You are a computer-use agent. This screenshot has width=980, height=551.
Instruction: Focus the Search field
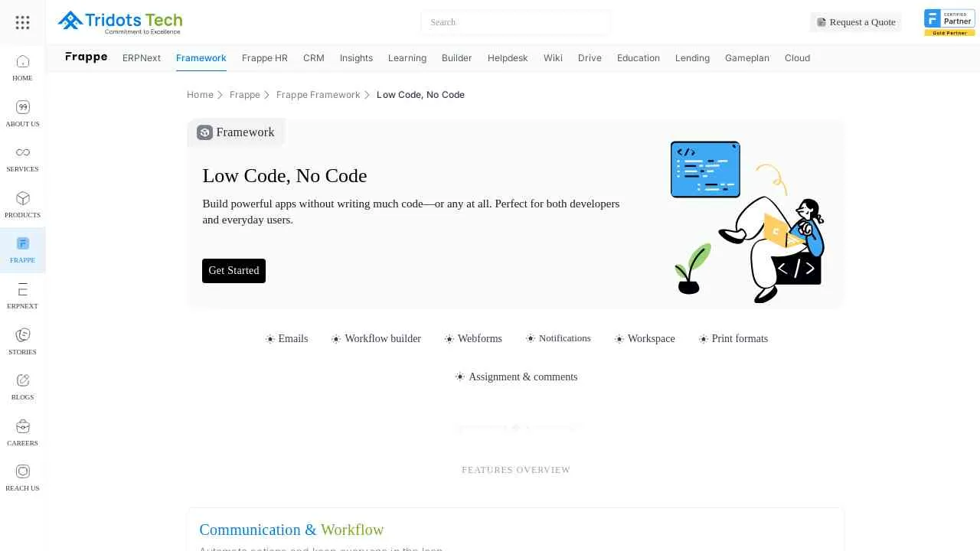pos(515,22)
